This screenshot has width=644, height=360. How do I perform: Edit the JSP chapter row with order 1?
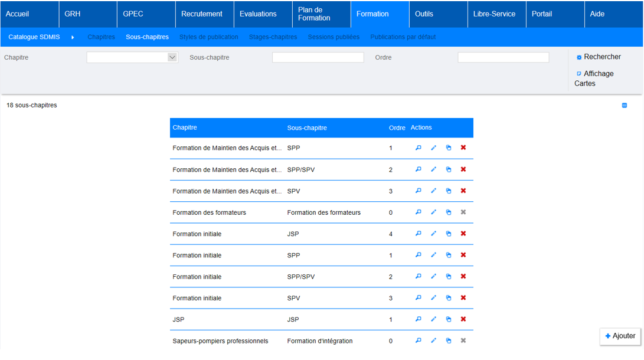pos(433,319)
